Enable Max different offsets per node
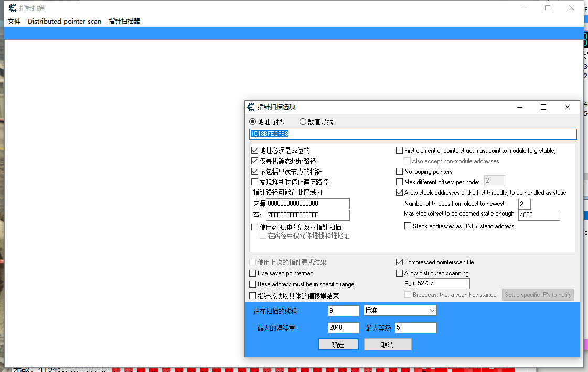 (399, 182)
